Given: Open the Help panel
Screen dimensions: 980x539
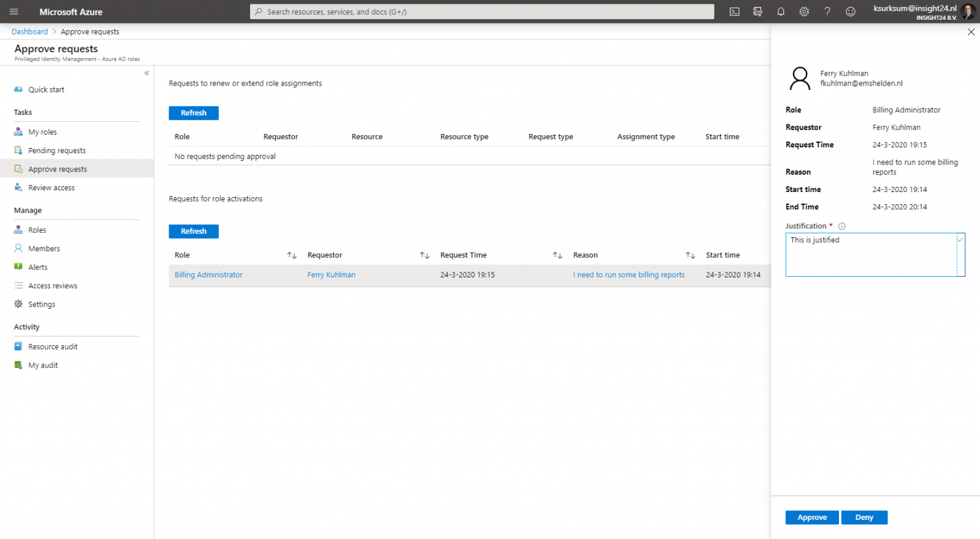Looking at the screenshot, I should pyautogui.click(x=827, y=11).
